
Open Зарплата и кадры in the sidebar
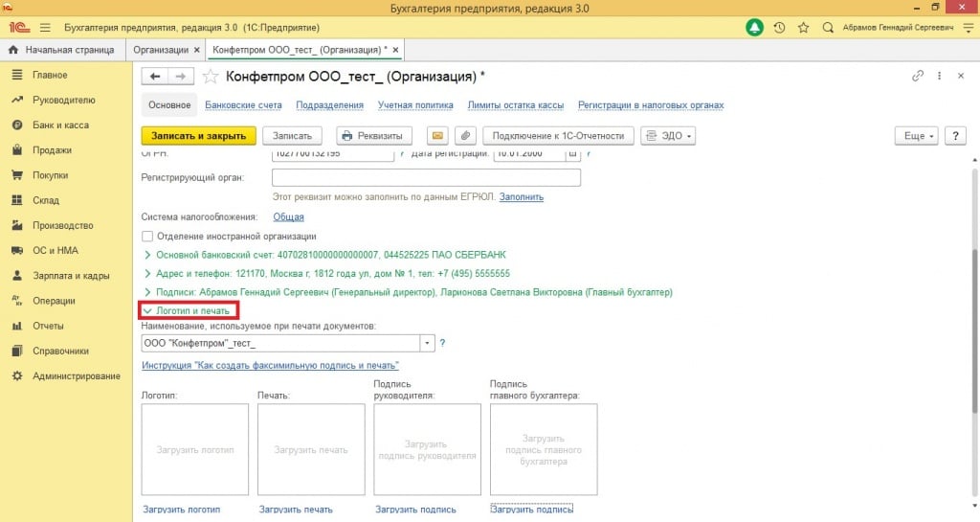point(70,276)
